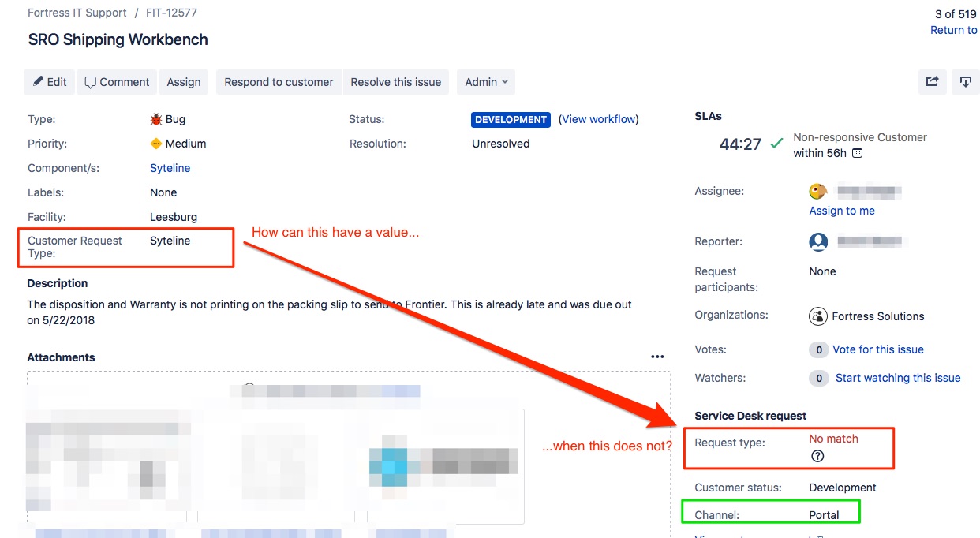Click Vote for this issue link

coord(878,349)
